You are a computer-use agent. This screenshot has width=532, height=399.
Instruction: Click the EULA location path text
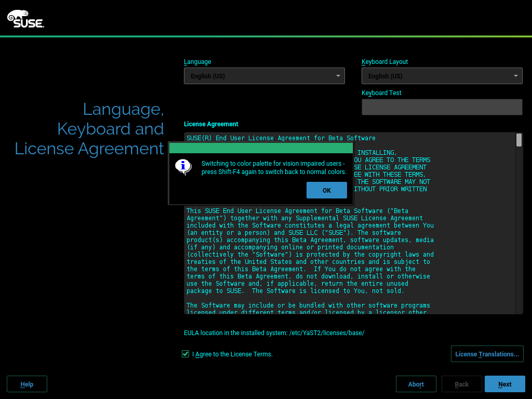tap(274, 332)
